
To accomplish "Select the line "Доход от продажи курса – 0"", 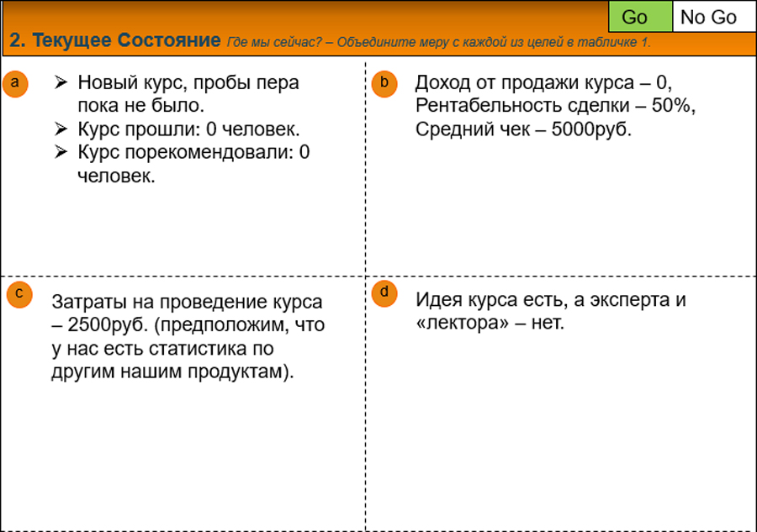I will (x=544, y=83).
